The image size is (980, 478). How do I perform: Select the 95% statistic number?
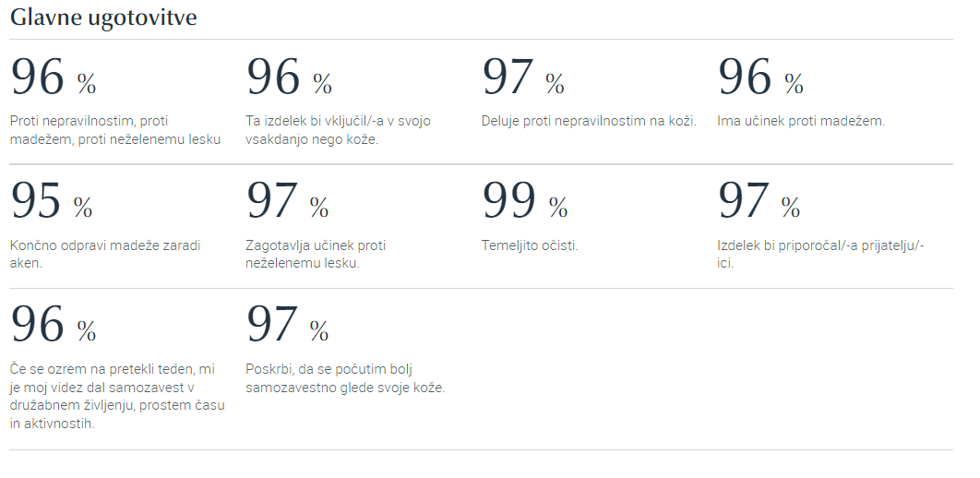[52, 201]
